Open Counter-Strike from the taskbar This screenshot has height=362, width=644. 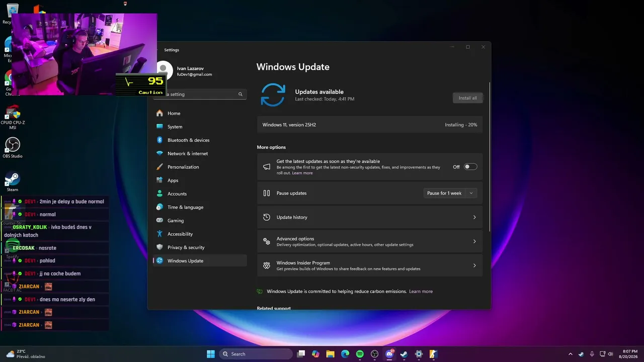pyautogui.click(x=433, y=354)
